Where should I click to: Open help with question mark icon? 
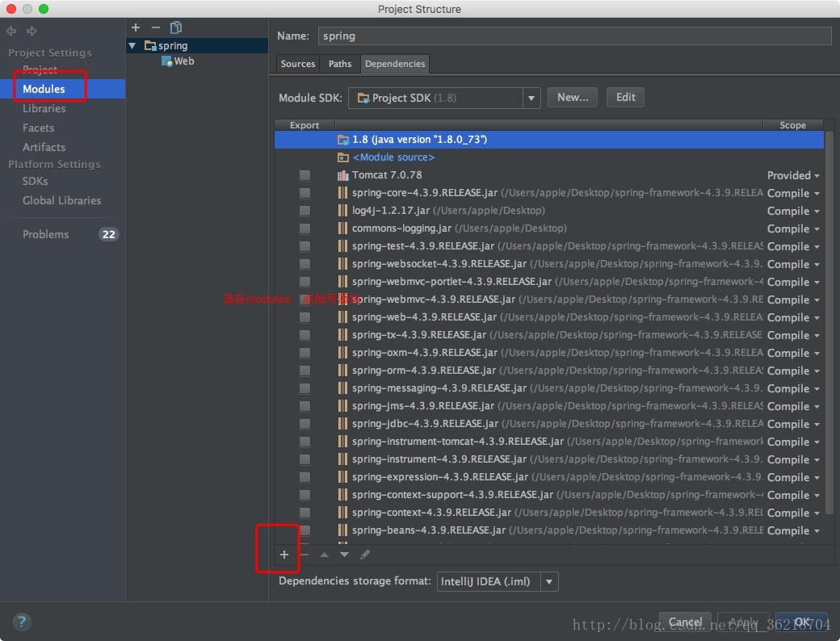(x=22, y=622)
